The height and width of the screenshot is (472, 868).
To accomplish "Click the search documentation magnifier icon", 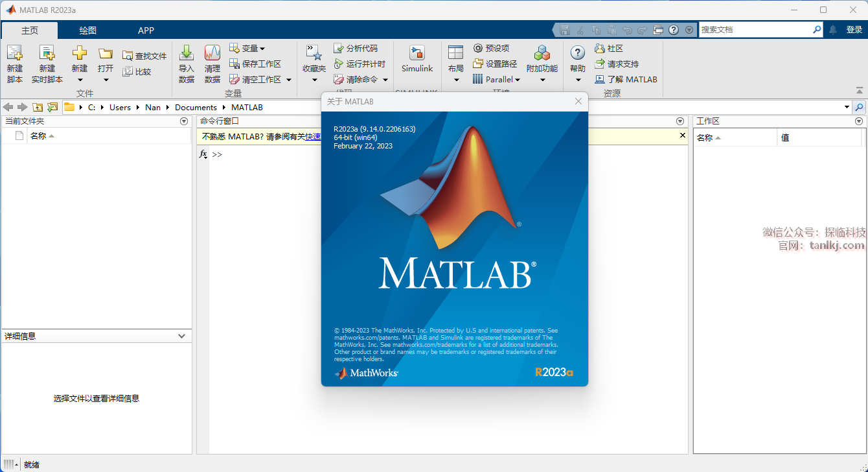I will 817,30.
